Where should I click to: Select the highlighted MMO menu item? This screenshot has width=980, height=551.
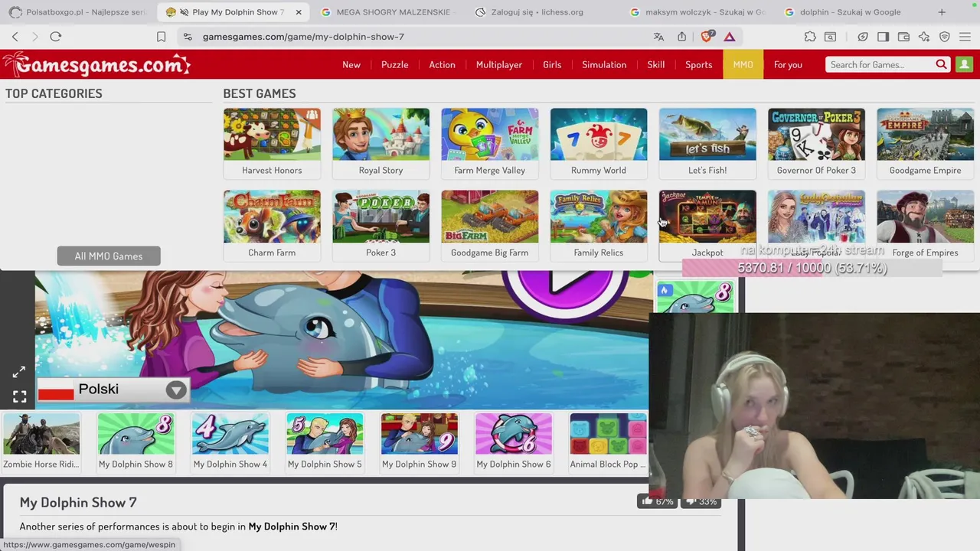click(743, 64)
